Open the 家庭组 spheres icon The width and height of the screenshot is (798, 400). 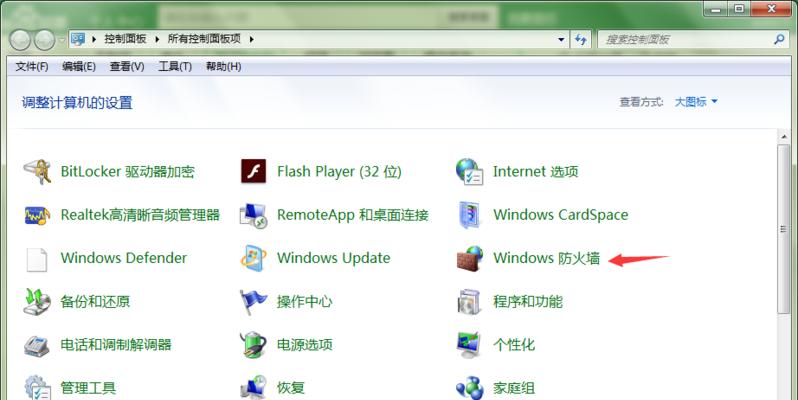point(469,388)
